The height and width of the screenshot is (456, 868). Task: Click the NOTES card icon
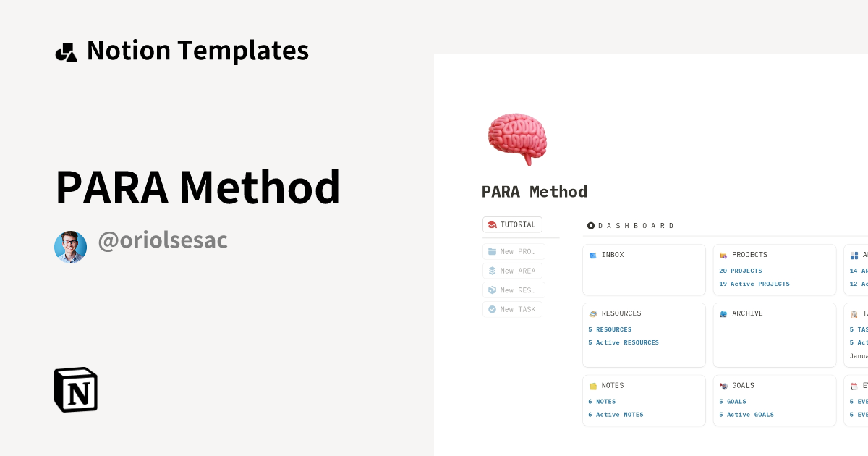(593, 387)
